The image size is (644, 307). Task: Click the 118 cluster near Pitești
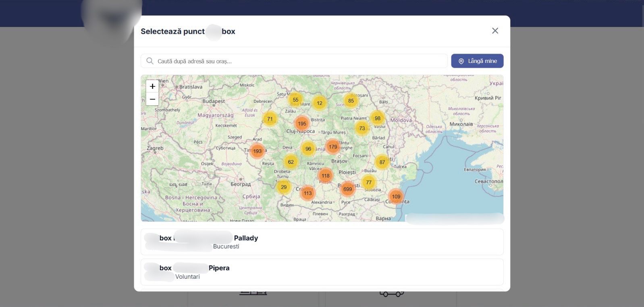(x=325, y=176)
